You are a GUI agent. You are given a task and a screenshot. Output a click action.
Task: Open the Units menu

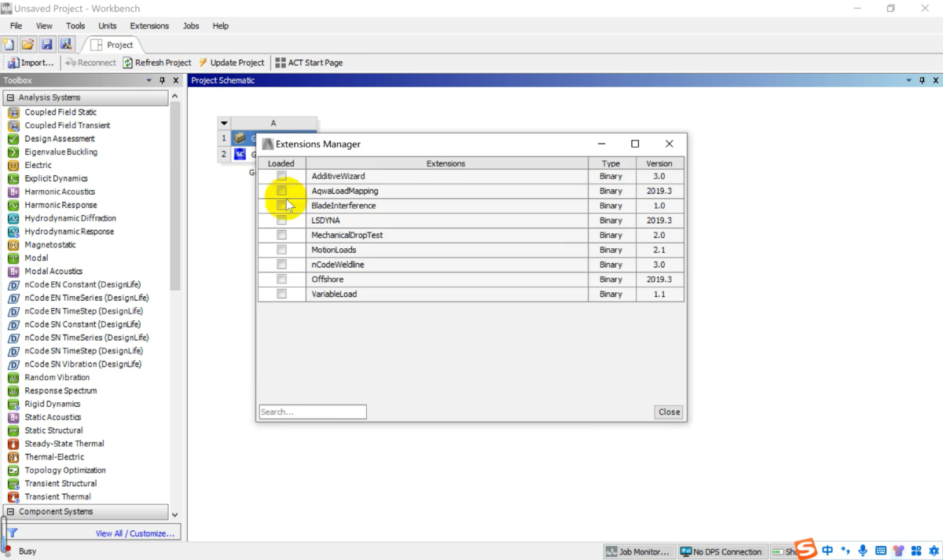(x=108, y=26)
